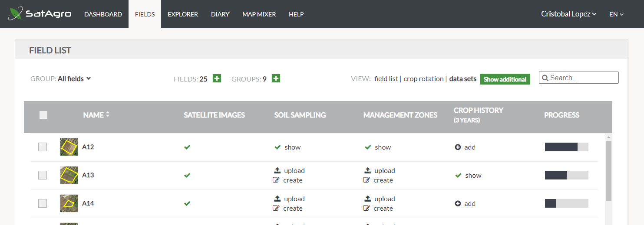Open A13 field thumbnail
This screenshot has height=225, width=644.
[x=69, y=175]
